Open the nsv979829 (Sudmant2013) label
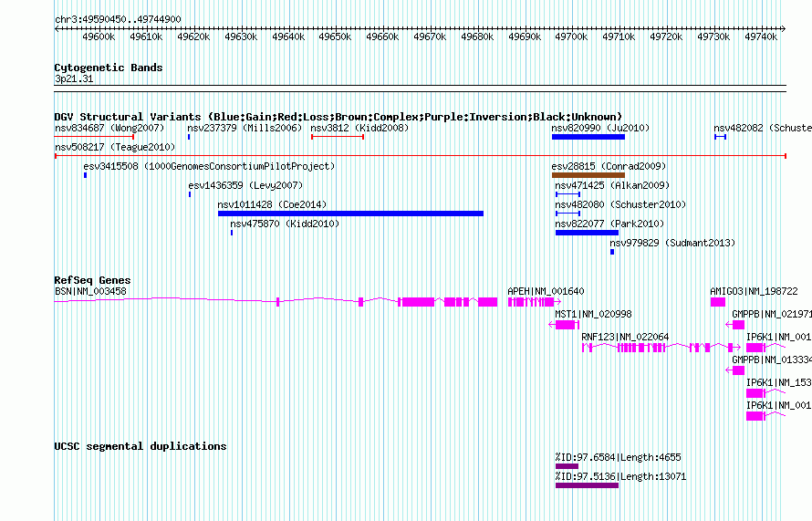Viewport: 812px width, 521px height. tap(672, 243)
